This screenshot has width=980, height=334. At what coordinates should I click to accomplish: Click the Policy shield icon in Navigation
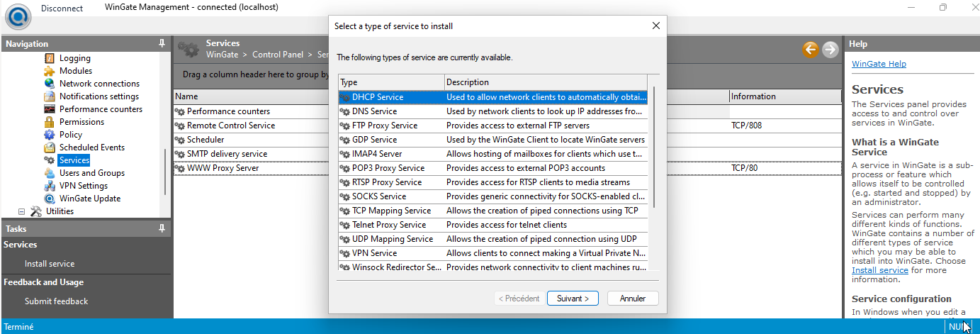(x=50, y=135)
